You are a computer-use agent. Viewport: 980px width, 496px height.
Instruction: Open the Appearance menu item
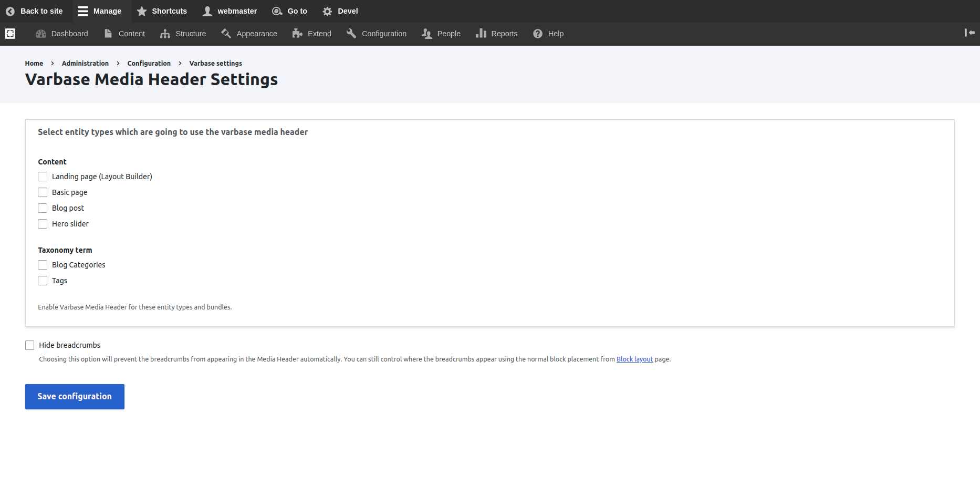pyautogui.click(x=249, y=34)
